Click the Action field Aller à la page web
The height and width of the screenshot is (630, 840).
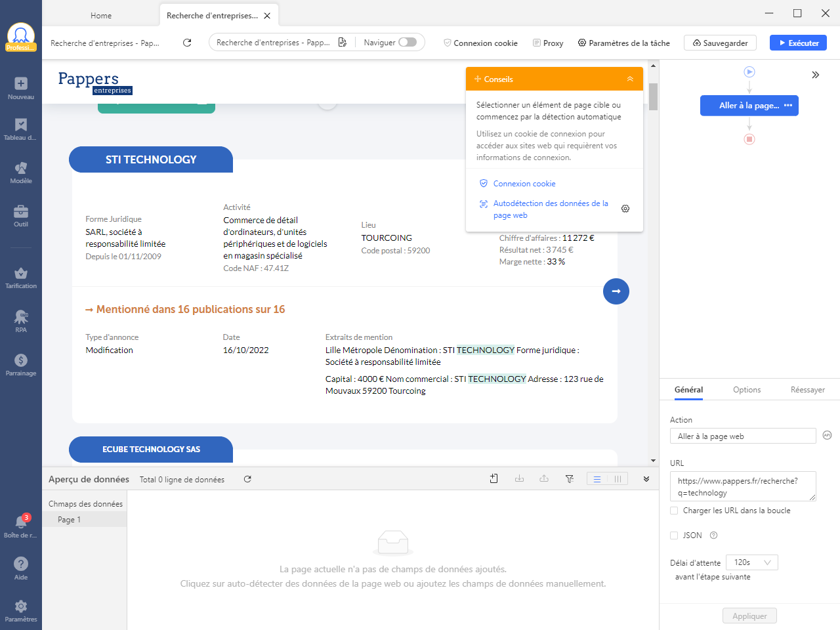[743, 436]
